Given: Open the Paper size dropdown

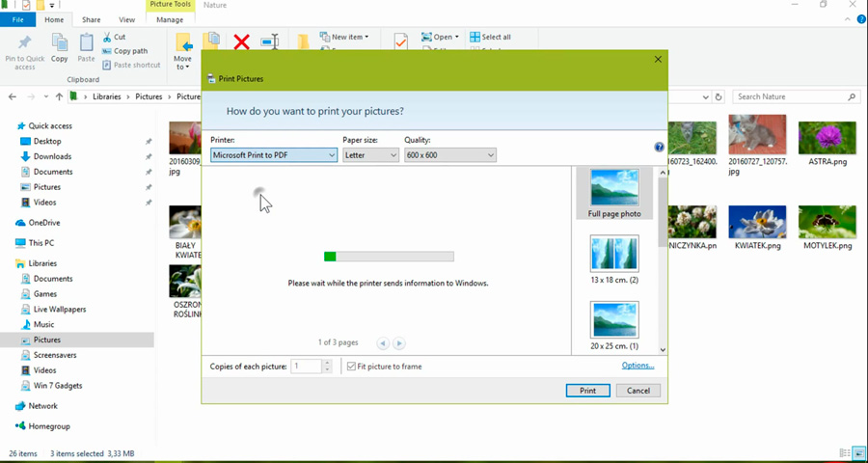Looking at the screenshot, I should (370, 155).
